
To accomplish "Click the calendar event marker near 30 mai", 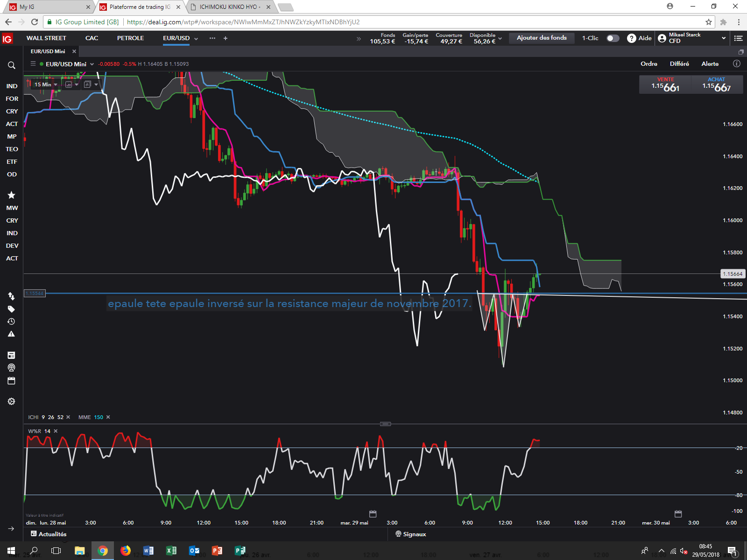I will coord(678,514).
